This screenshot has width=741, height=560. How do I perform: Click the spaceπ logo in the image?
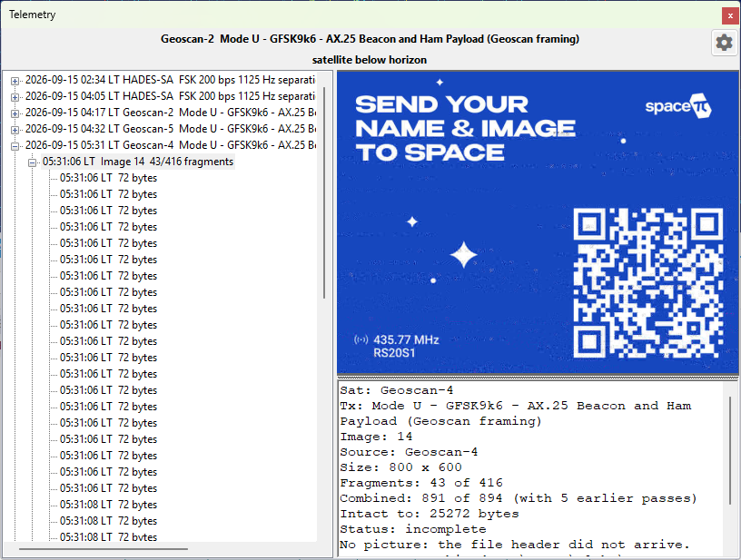pos(678,106)
